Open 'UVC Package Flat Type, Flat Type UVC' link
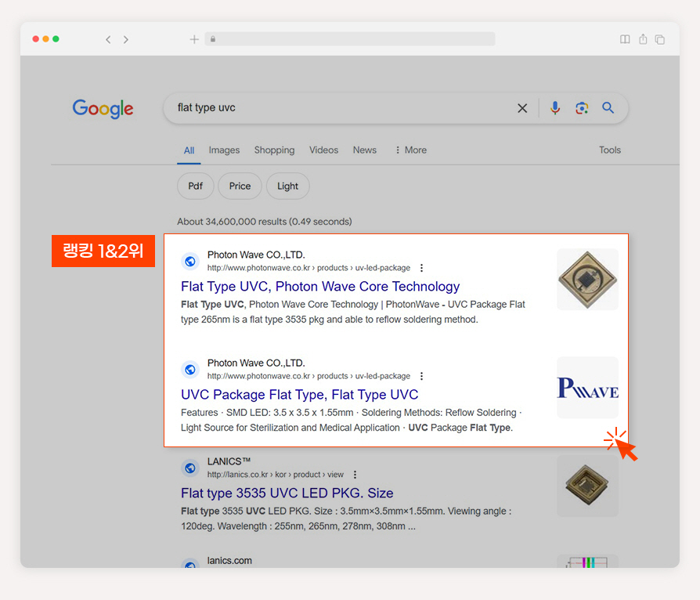 tap(300, 395)
